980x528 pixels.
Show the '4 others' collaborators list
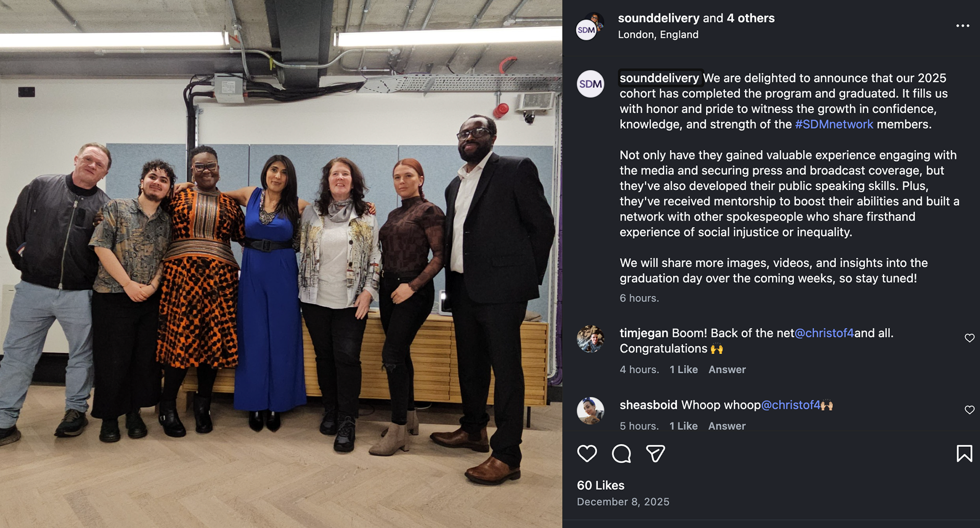[x=750, y=18]
